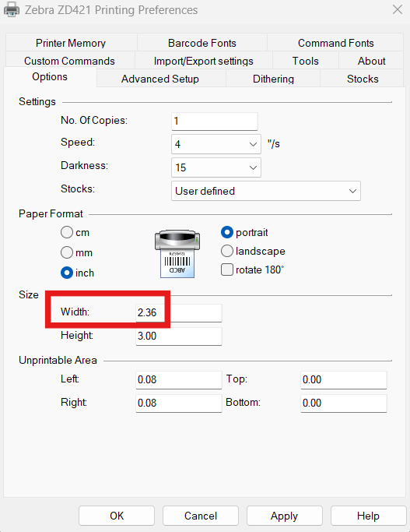Click the printer icon in title bar
Image resolution: width=410 pixels, height=532 pixels.
(11, 9)
